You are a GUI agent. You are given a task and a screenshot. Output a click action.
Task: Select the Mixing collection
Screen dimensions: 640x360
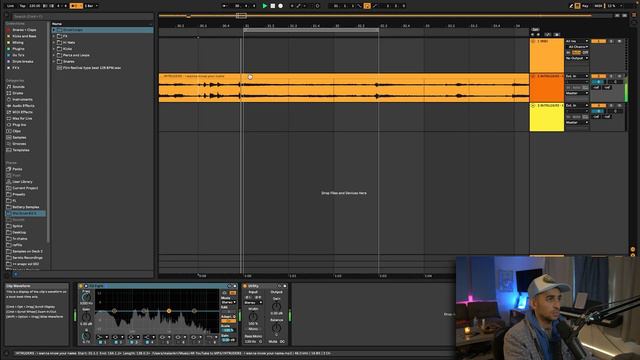[x=18, y=42]
